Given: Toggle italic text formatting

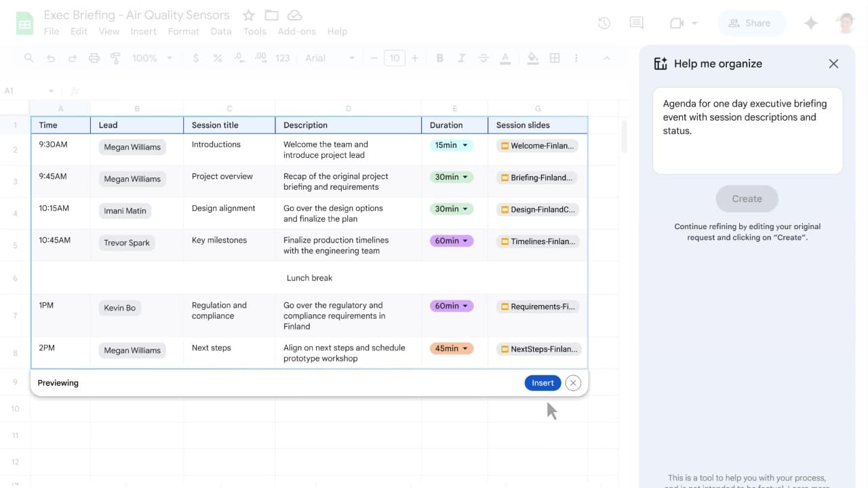Looking at the screenshot, I should (461, 58).
